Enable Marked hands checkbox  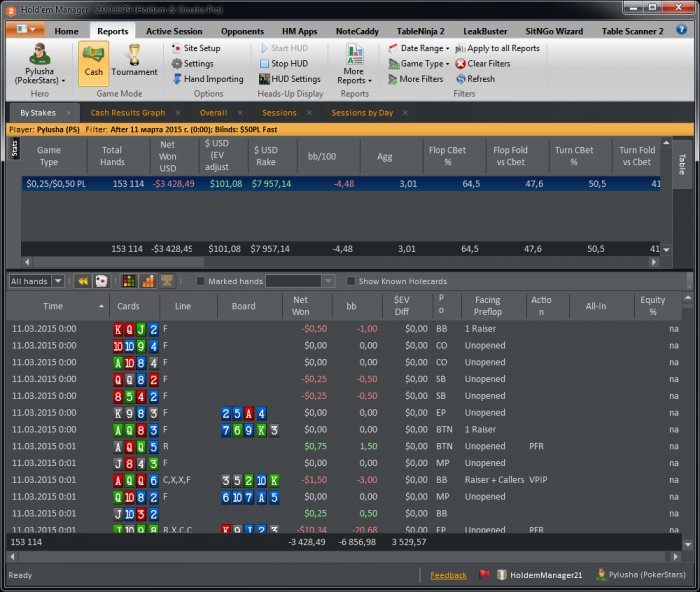coord(201,282)
